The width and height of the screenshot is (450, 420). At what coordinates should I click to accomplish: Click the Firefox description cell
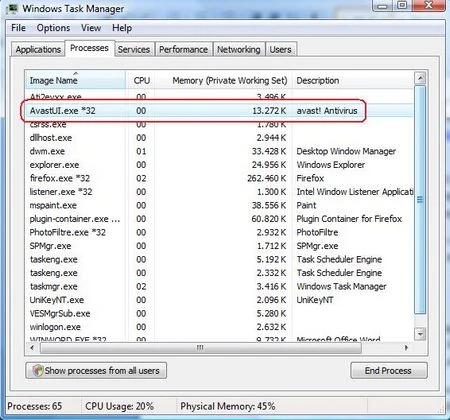(x=310, y=178)
